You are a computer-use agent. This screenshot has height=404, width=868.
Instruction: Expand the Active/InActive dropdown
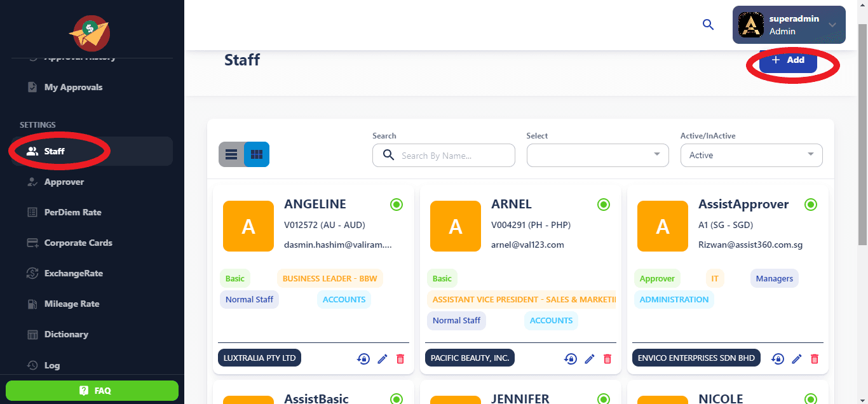751,155
